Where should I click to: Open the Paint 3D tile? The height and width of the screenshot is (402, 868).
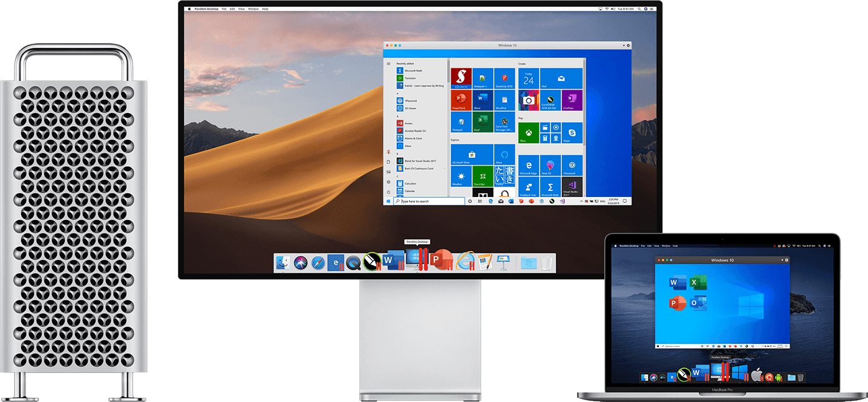coord(550,166)
